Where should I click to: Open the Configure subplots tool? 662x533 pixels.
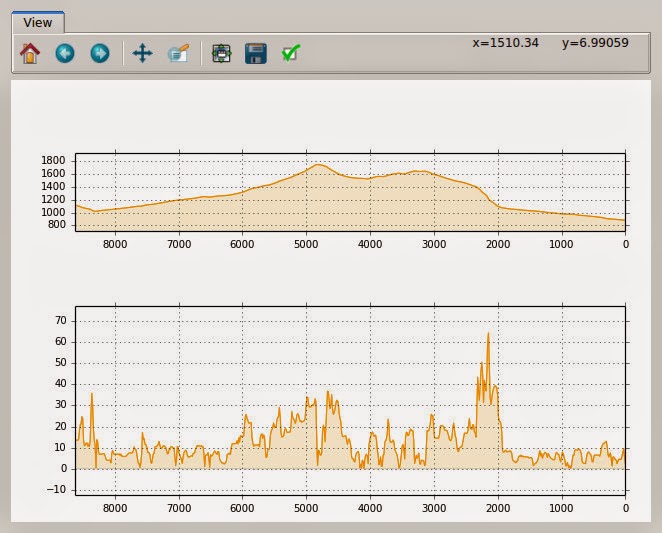pos(222,54)
